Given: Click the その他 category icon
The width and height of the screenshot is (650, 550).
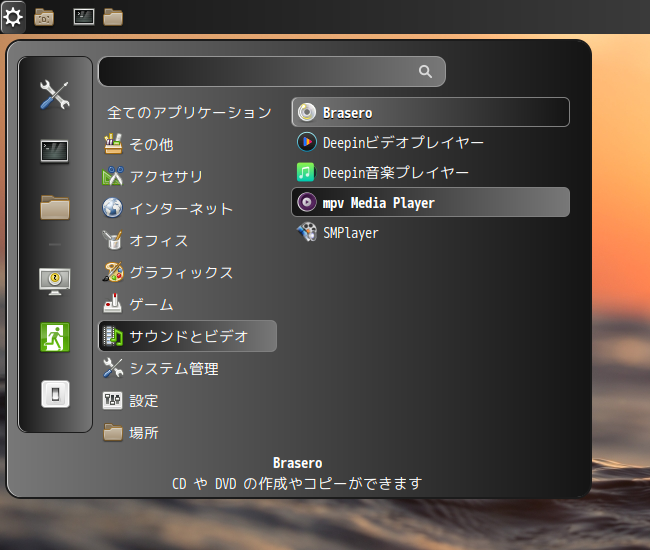Looking at the screenshot, I should pyautogui.click(x=113, y=144).
